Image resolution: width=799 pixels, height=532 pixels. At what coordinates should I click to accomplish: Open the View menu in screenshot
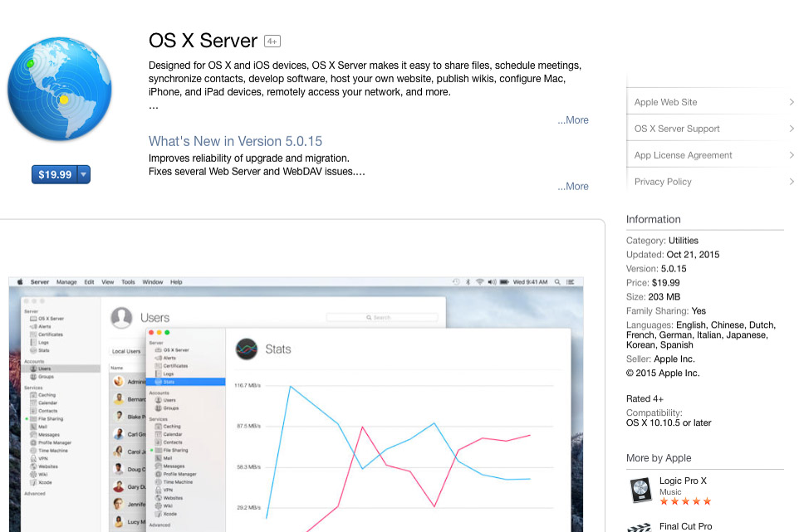[107, 282]
